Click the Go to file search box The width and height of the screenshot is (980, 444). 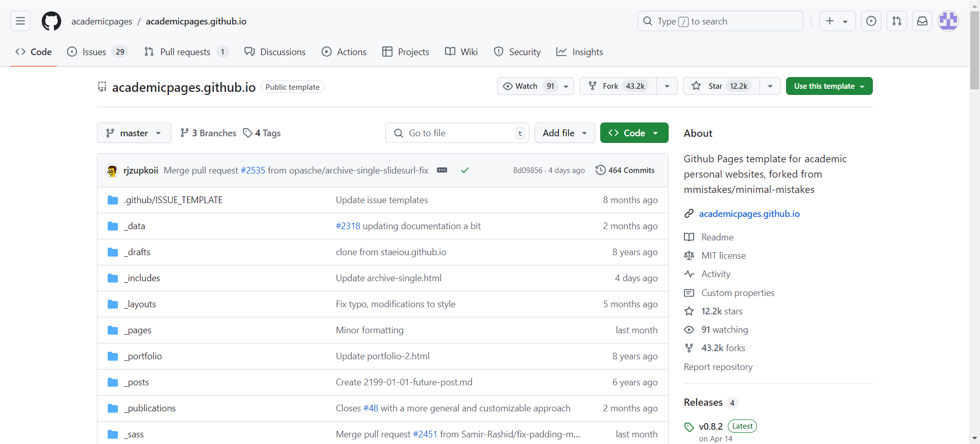(x=457, y=133)
